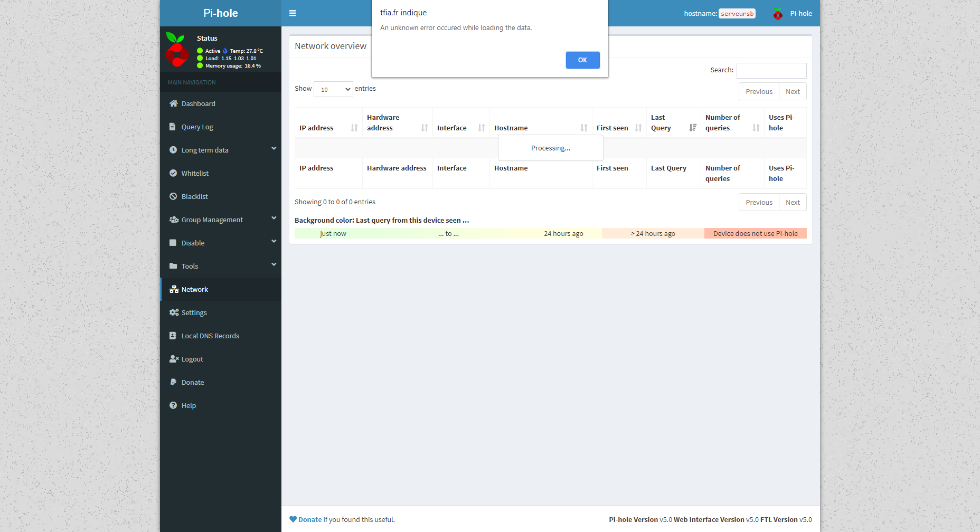Image resolution: width=980 pixels, height=532 pixels.
Task: Click the Network sitemap icon
Action: click(173, 289)
